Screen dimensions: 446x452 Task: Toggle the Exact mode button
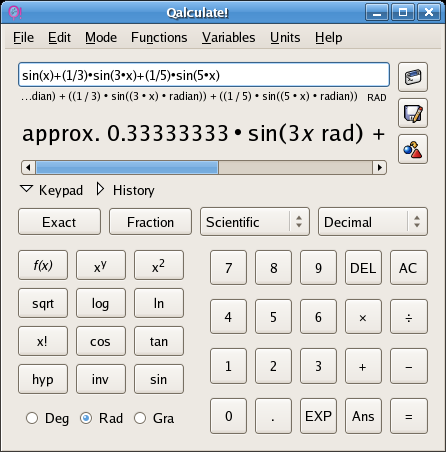coord(59,222)
